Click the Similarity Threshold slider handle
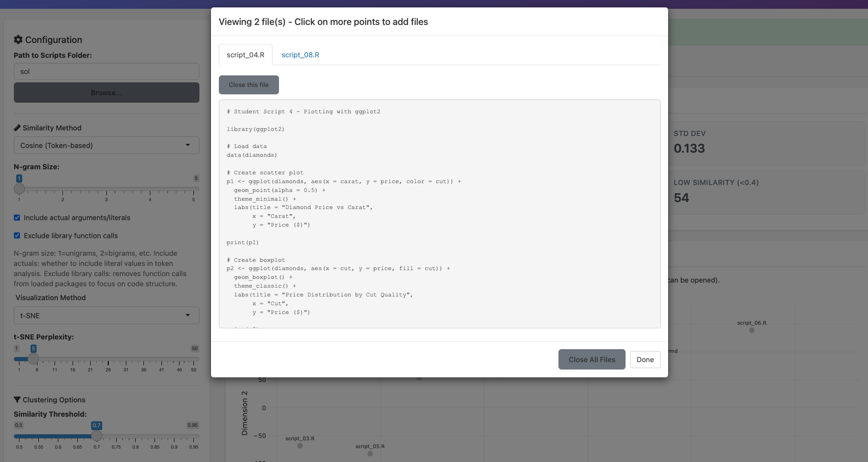This screenshot has height=462, width=868. click(x=97, y=435)
